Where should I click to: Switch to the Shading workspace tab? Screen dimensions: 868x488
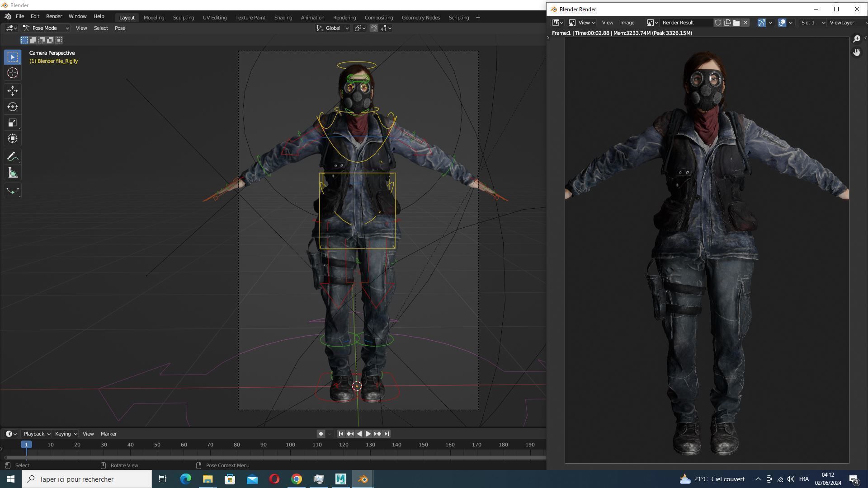click(x=283, y=18)
